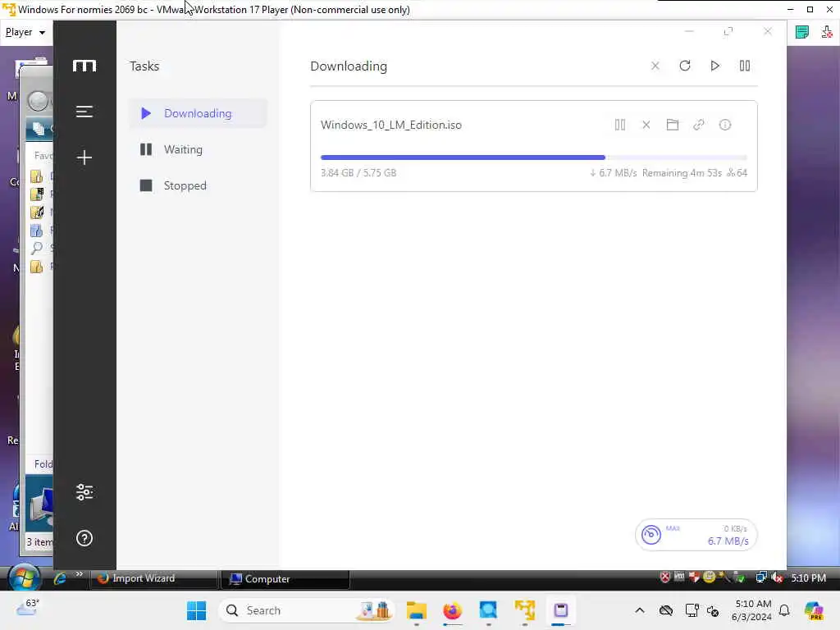Click the guest tray network icon
The image size is (840, 630).
[760, 577]
